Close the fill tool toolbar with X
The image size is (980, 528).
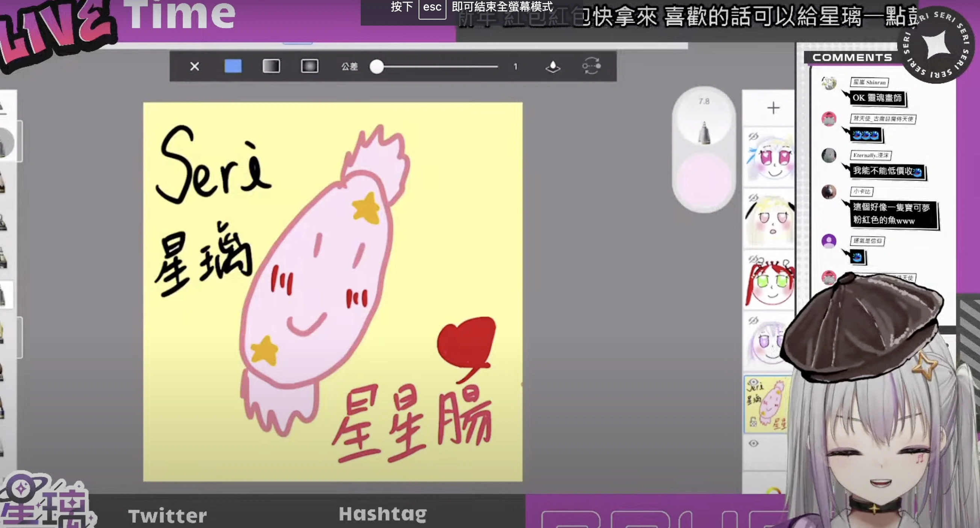click(194, 67)
